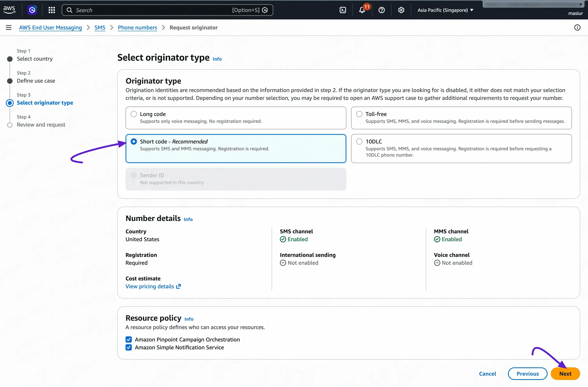Click the SMS channel Enabled status
The image size is (588, 387).
click(294, 239)
